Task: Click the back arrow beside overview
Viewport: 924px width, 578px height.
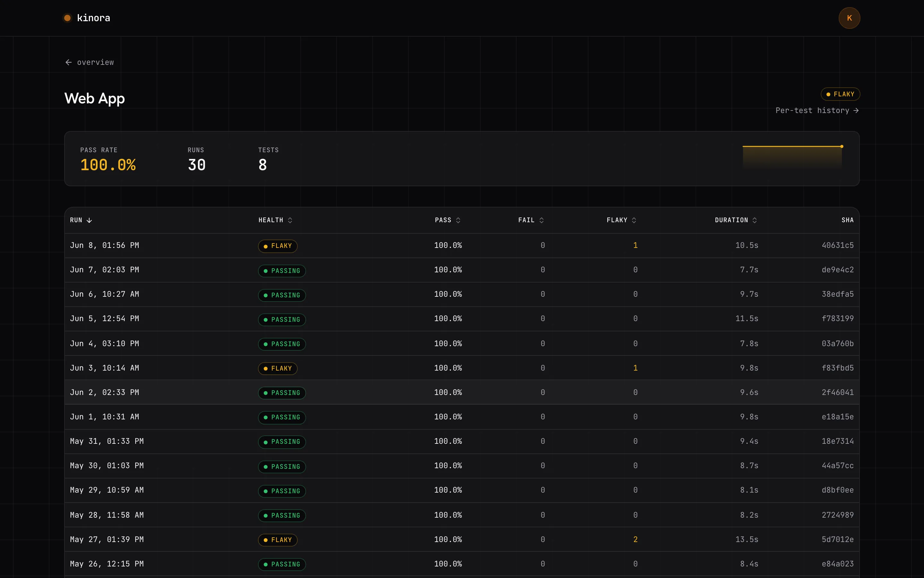Action: [69, 62]
